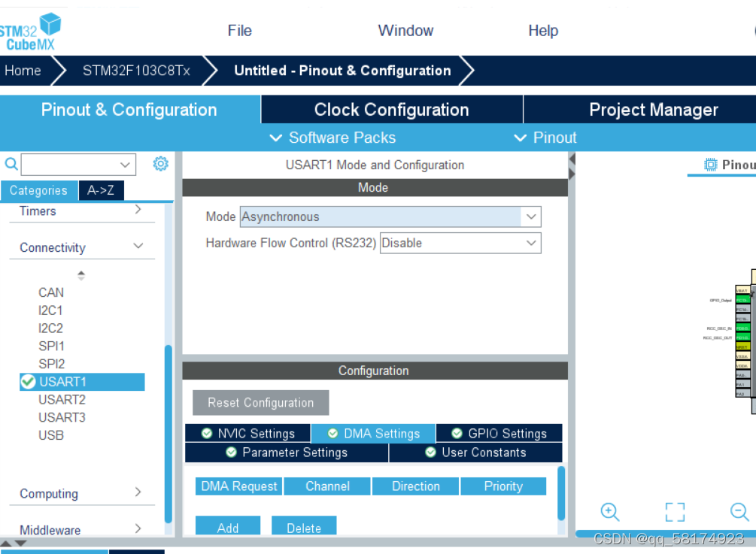The width and height of the screenshot is (756, 554).
Task: Select the I2C1 peripheral
Action: tap(50, 310)
